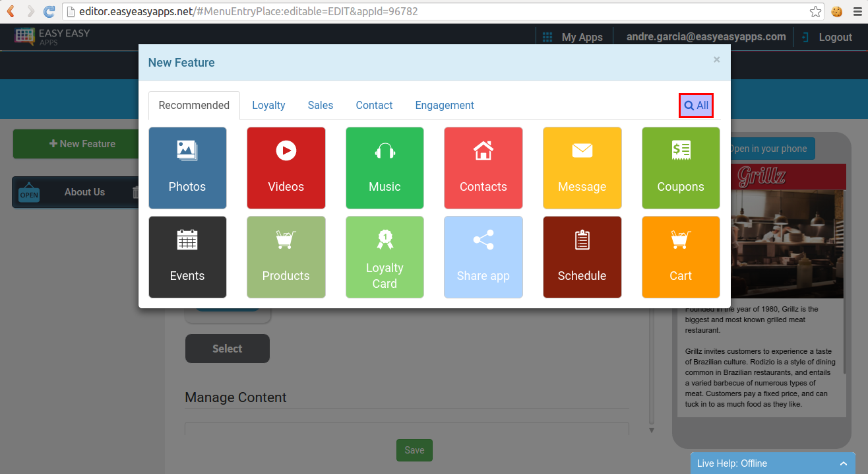868x474 pixels.
Task: Select the Events feature
Action: pos(187,257)
